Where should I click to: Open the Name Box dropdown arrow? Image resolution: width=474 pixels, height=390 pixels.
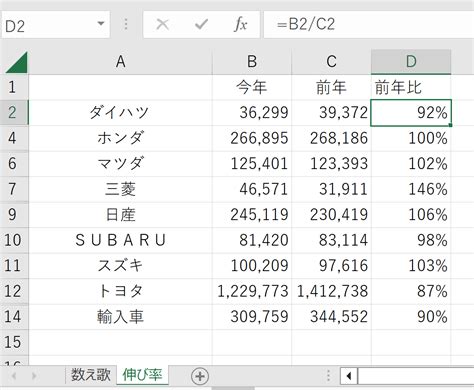[x=101, y=24]
